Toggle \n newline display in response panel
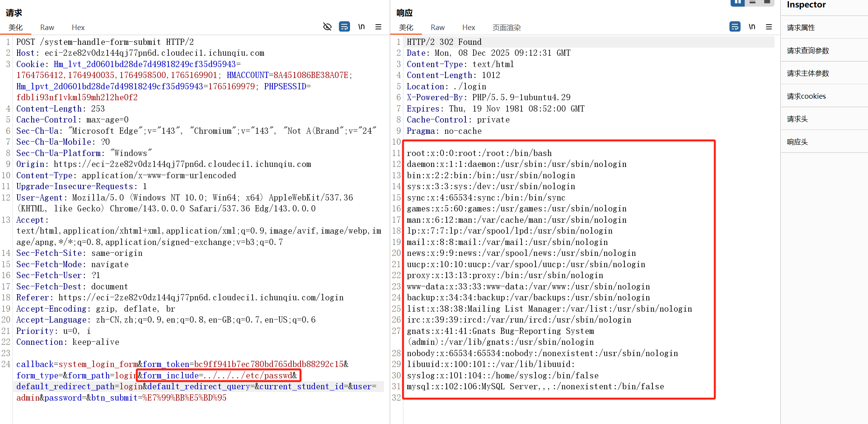 point(752,27)
